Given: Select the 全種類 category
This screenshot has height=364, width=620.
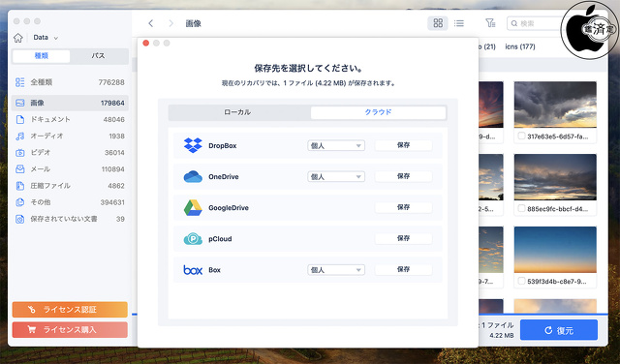Looking at the screenshot, I should tap(70, 82).
